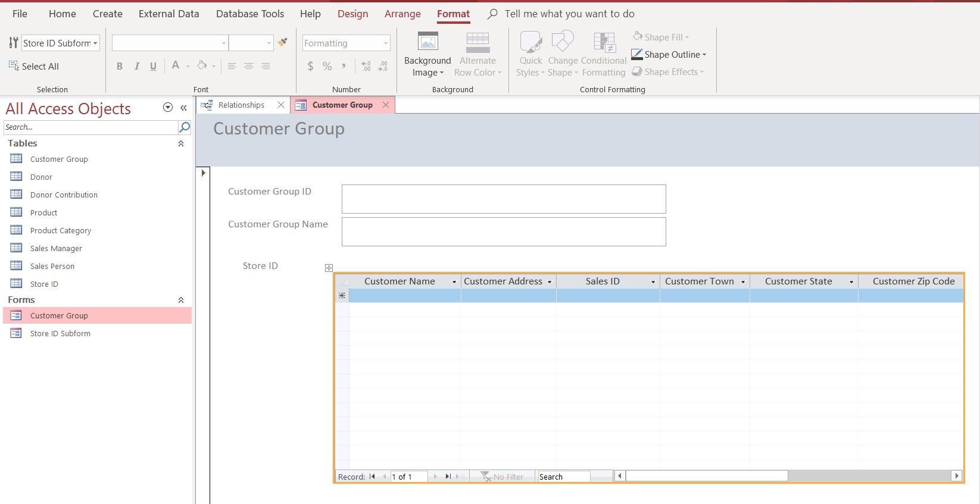980x504 pixels.
Task: Open the All Access Objects pane menu
Action: pyautogui.click(x=168, y=108)
